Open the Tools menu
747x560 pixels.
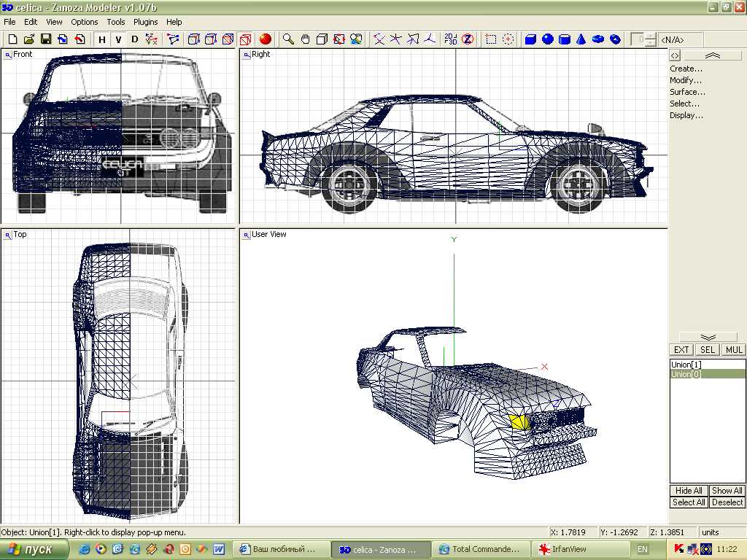coord(116,22)
